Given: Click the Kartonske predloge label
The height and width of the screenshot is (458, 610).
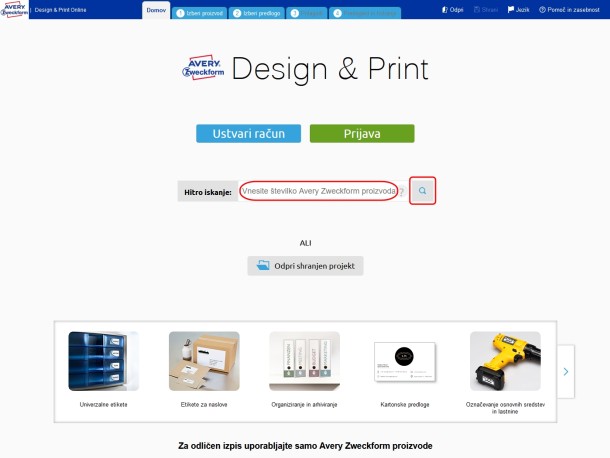Looking at the screenshot, I should pyautogui.click(x=405, y=405).
